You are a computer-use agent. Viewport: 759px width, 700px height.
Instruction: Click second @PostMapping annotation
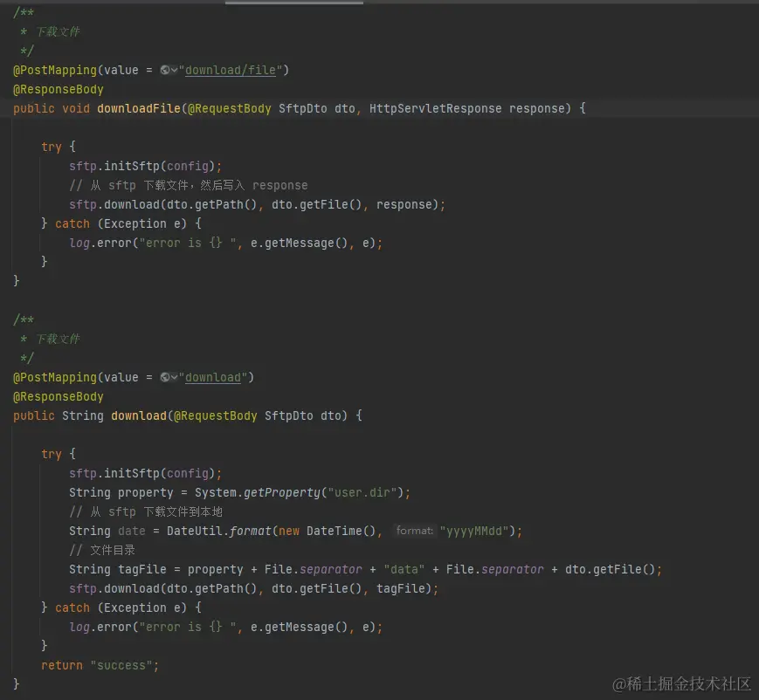pos(55,377)
